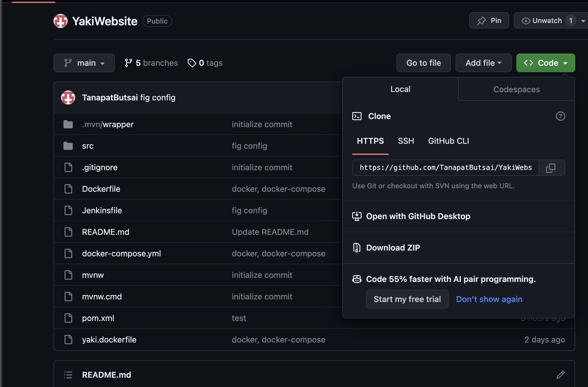The height and width of the screenshot is (387, 588).
Task: Click the edit pencil icon for README.md
Action: click(x=561, y=375)
